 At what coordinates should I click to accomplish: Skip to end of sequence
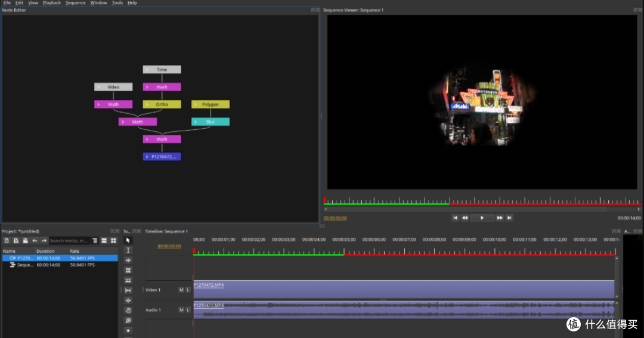point(509,218)
